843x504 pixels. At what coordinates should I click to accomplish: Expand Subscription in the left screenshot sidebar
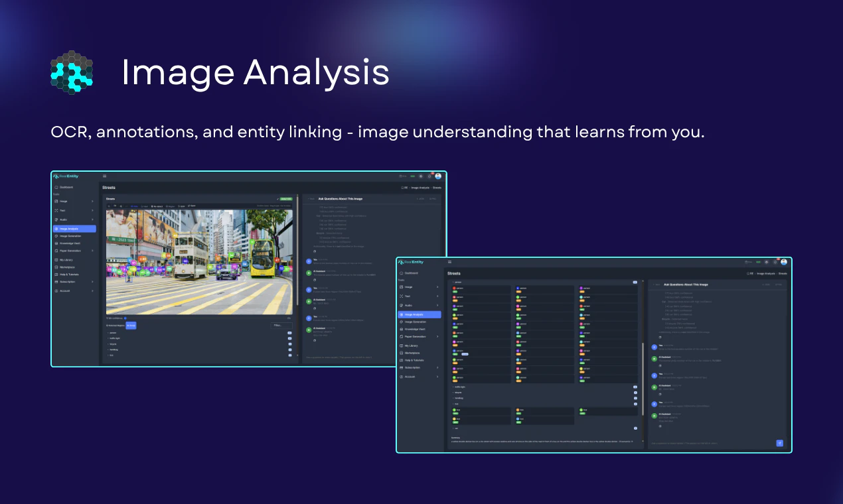tap(75, 282)
